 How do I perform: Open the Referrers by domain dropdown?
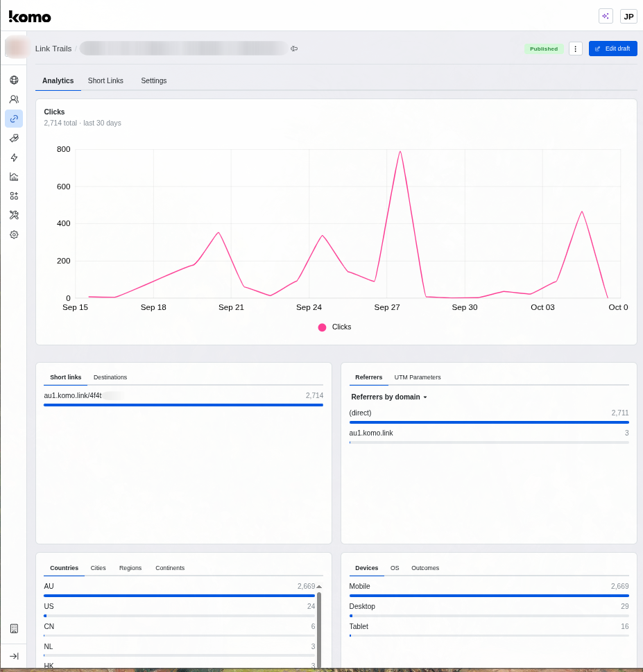[389, 397]
